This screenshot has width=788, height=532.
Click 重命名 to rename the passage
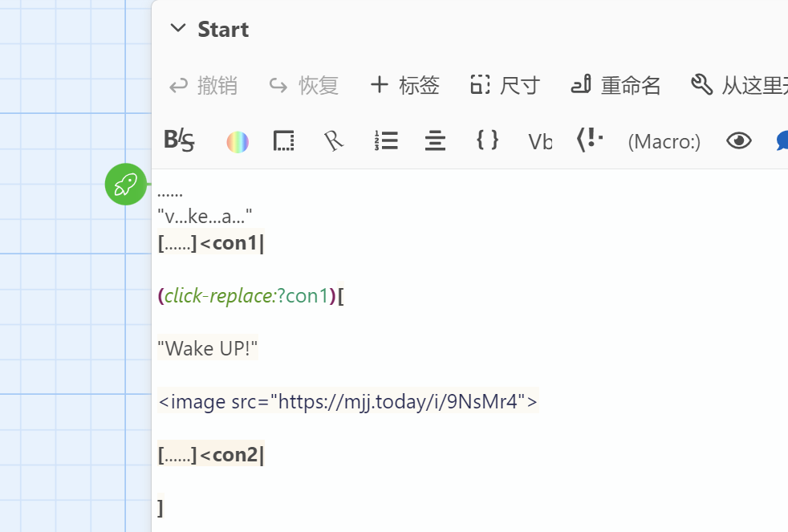tap(615, 85)
